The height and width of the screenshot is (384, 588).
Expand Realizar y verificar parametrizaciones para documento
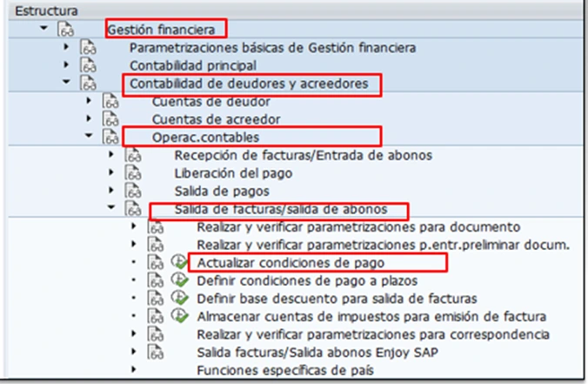(134, 226)
